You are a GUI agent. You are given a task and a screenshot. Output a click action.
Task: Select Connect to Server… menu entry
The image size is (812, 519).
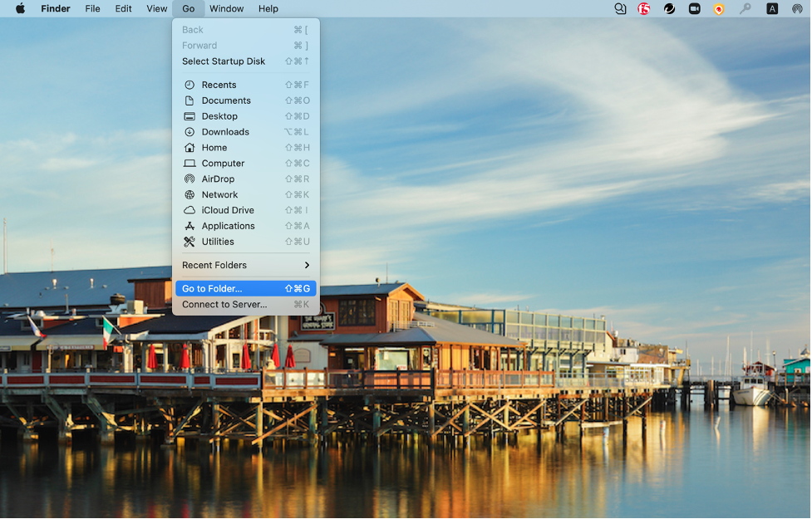pyautogui.click(x=245, y=304)
